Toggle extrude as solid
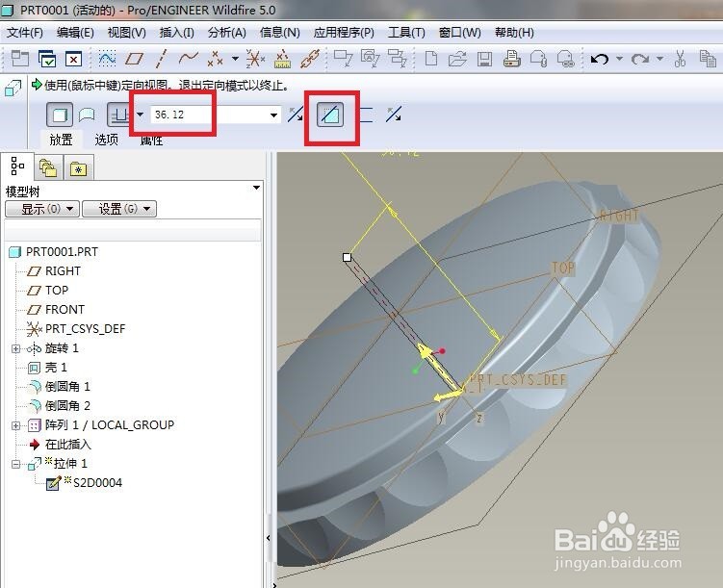723x588 pixels. 60,115
